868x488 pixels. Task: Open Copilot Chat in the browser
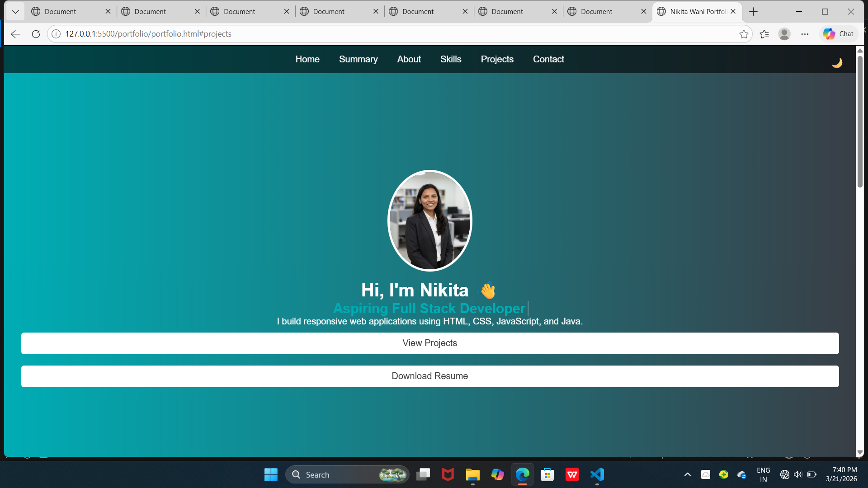click(x=838, y=34)
